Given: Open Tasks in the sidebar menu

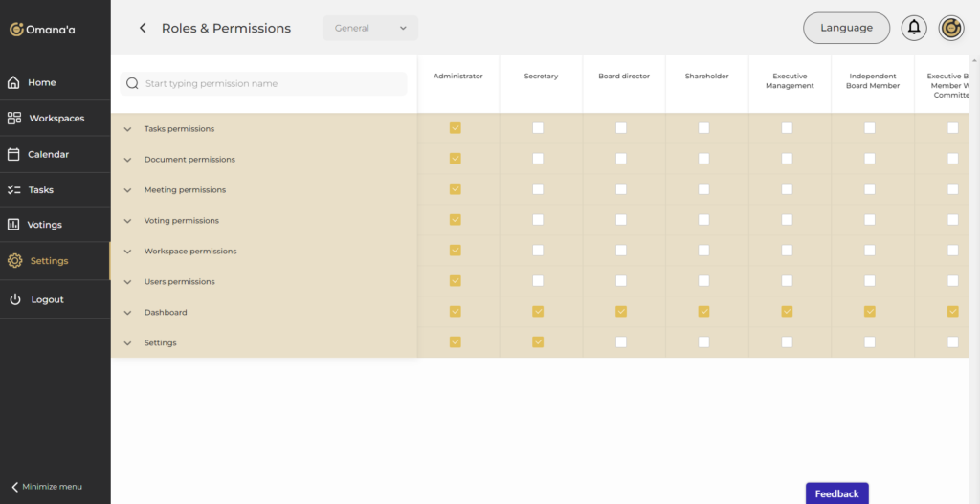Looking at the screenshot, I should [41, 189].
